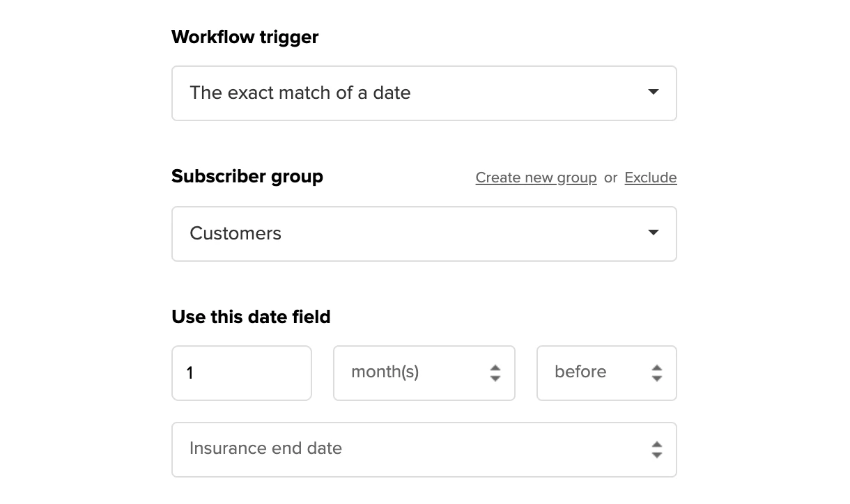Click the "Customers" selected value text
The image size is (850, 504).
235,233
